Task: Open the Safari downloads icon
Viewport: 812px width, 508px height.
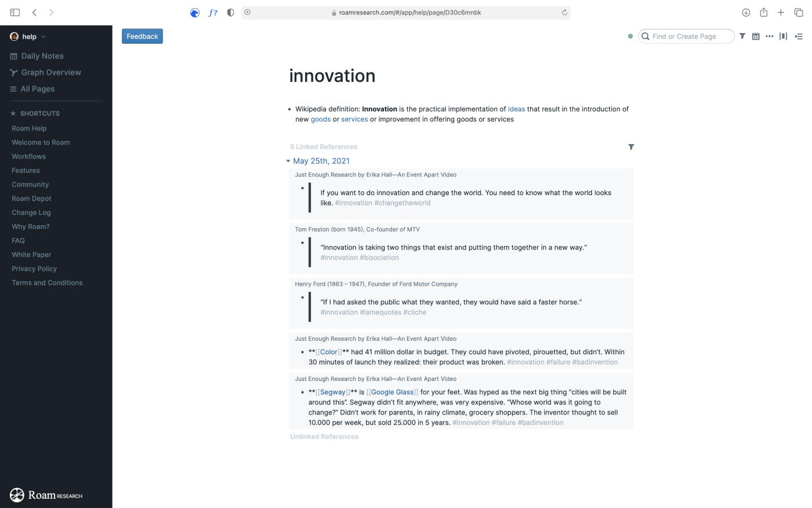Action: point(746,12)
